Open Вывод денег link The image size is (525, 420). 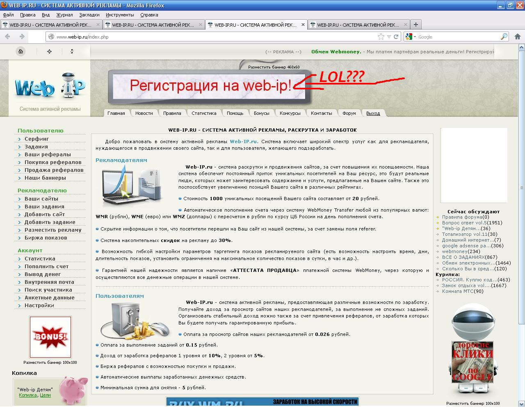pos(43,274)
